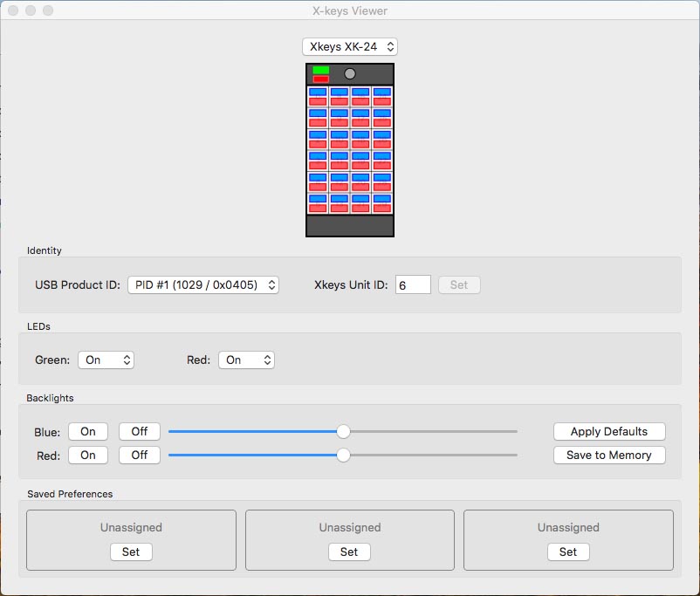Viewport: 700px width, 596px height.
Task: Click the row 6, column 3 key
Action: click(360, 203)
